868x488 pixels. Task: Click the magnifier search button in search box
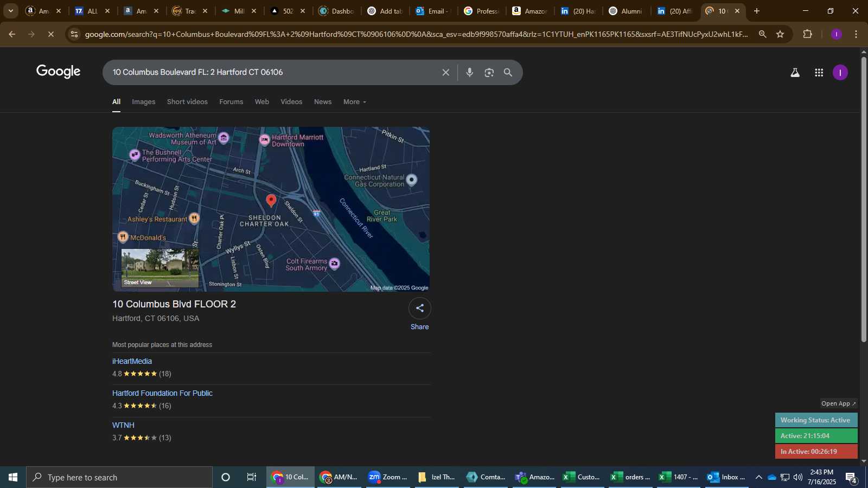coord(508,73)
